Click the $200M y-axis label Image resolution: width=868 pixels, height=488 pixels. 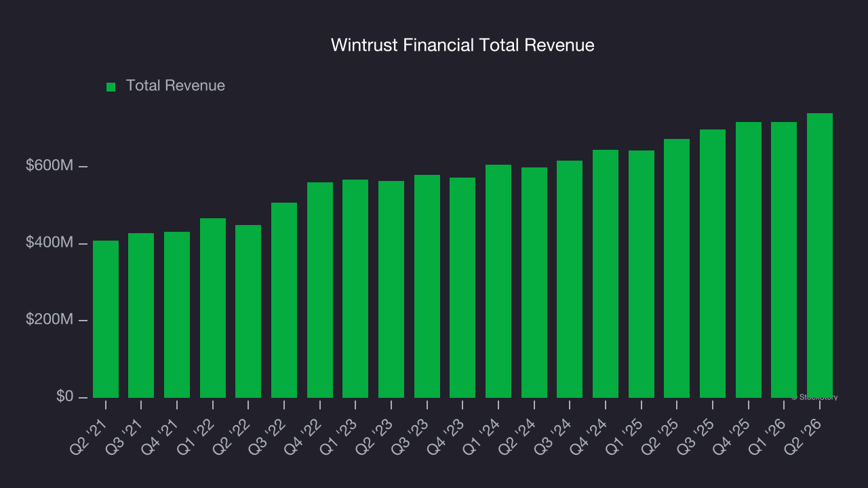pos(49,320)
